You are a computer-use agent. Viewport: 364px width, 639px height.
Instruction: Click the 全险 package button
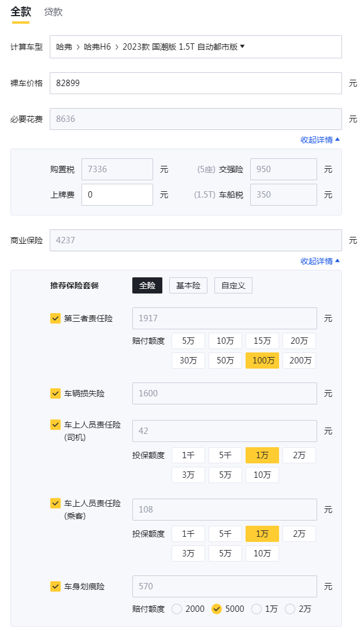tap(147, 285)
